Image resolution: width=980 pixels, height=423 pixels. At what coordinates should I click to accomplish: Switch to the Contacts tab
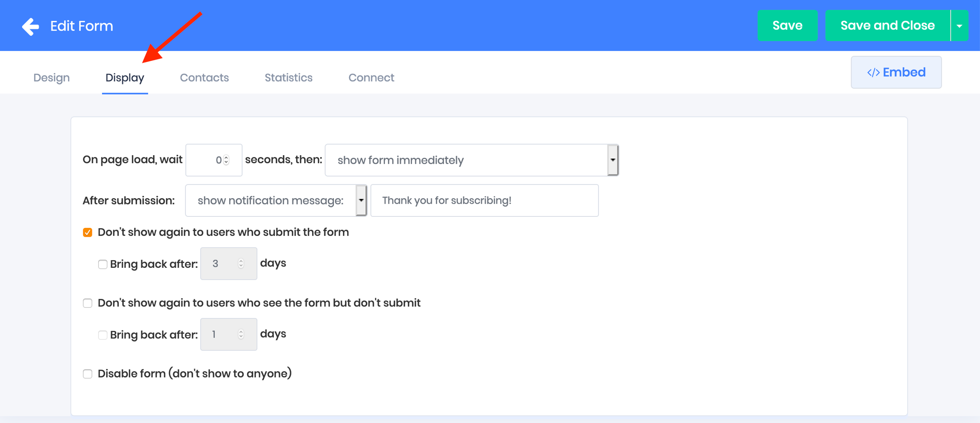[x=204, y=78]
